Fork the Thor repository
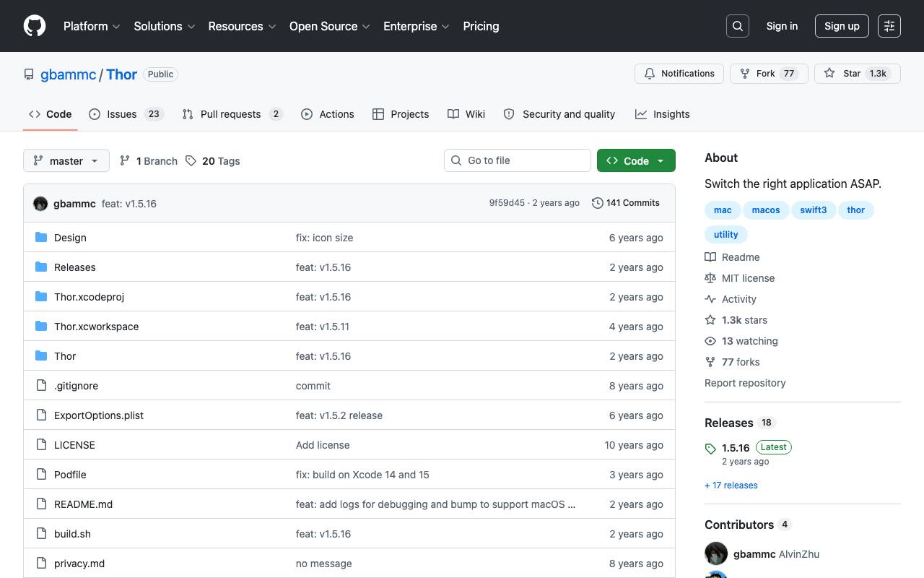 click(769, 74)
